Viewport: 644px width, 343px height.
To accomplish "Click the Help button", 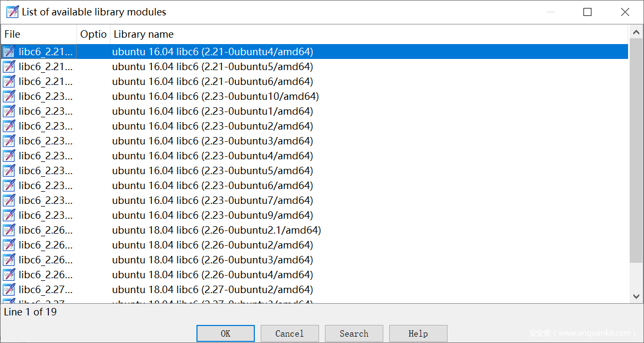I will pyautogui.click(x=418, y=333).
